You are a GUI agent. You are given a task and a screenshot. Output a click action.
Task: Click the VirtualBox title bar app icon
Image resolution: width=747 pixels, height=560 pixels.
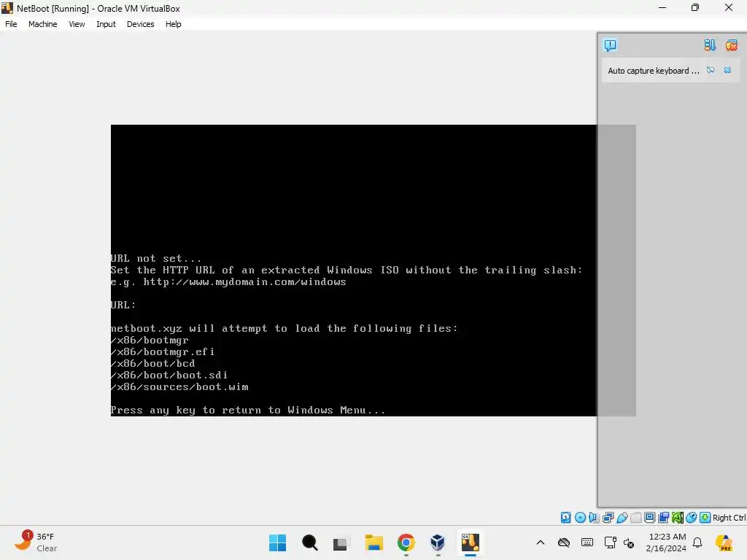pos(7,8)
